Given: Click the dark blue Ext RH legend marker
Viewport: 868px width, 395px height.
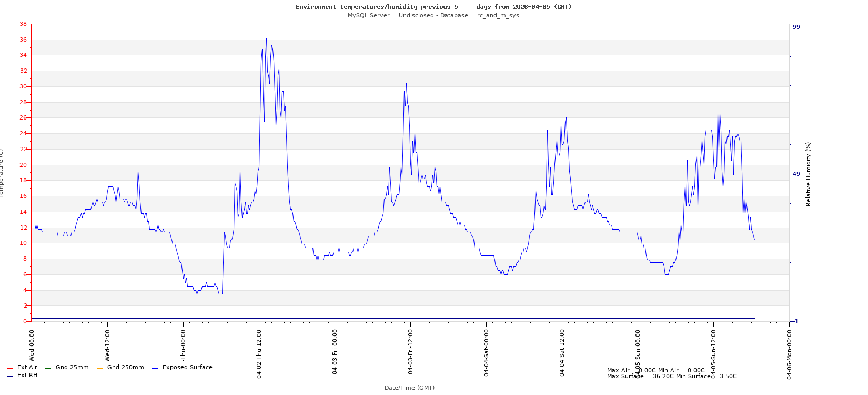Looking at the screenshot, I should [x=9, y=376].
